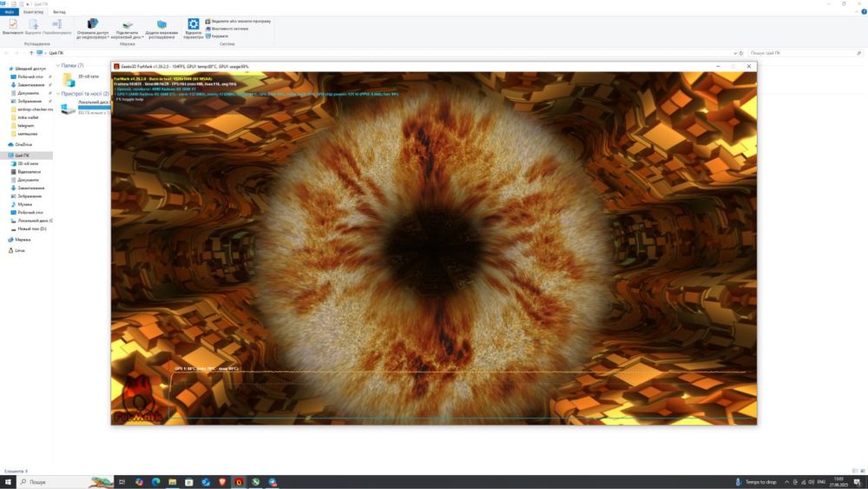This screenshot has height=489, width=868.
Task: Switch to the Комп'ютер ribbon tab
Action: point(33,11)
